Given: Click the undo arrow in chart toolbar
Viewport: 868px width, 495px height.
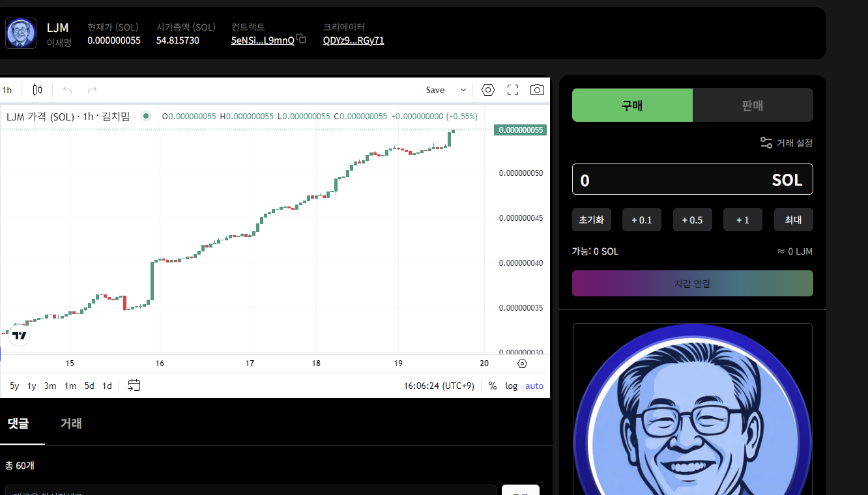Looking at the screenshot, I should pyautogui.click(x=67, y=90).
